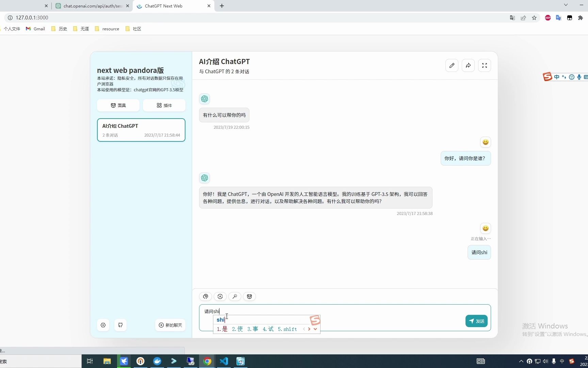Open prompt hints with the magic wand icon
588x368 pixels.
pos(235,296)
